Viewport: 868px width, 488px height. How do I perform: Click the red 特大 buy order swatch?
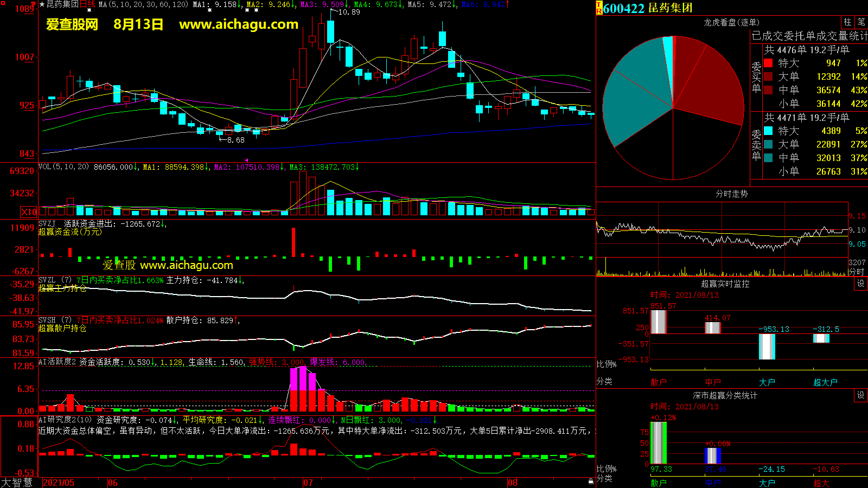pos(768,63)
